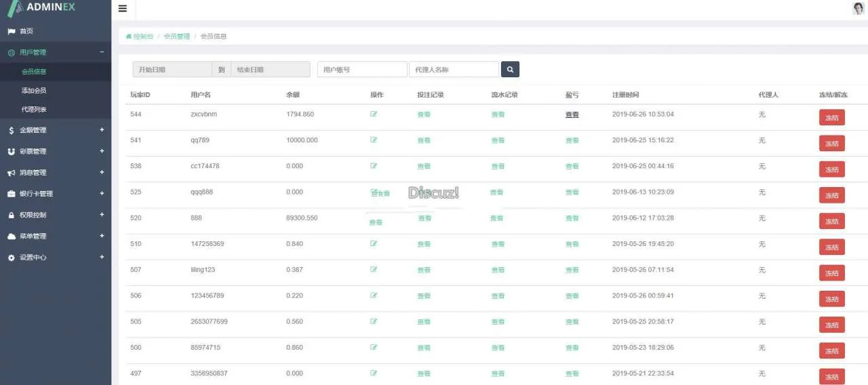868x385 pixels.
Task: Open the user avatar in top-right corner
Action: tap(858, 8)
